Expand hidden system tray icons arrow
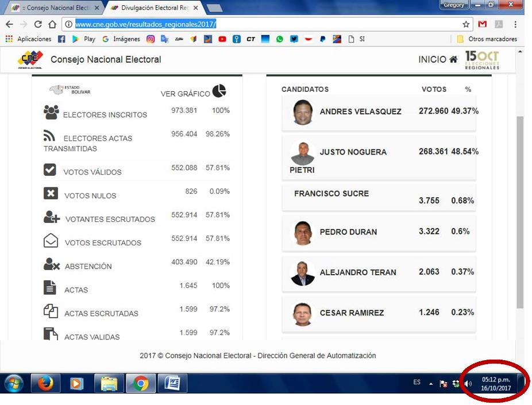 (x=431, y=384)
